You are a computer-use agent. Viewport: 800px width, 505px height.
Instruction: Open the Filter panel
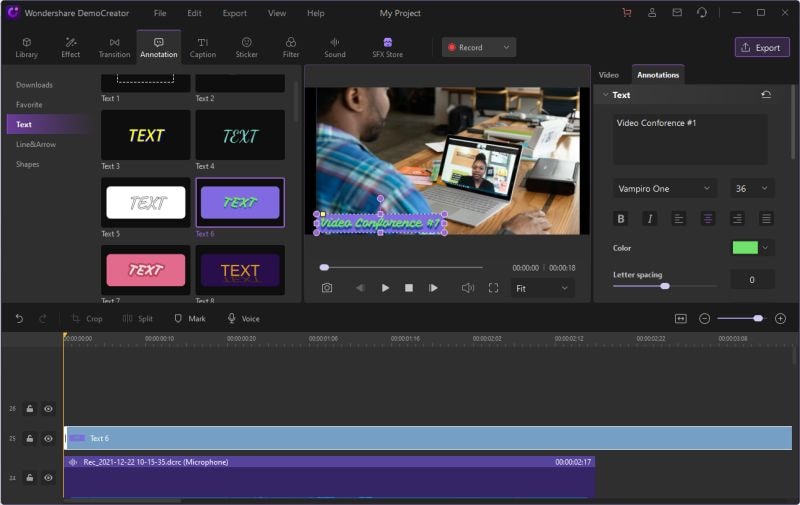291,47
